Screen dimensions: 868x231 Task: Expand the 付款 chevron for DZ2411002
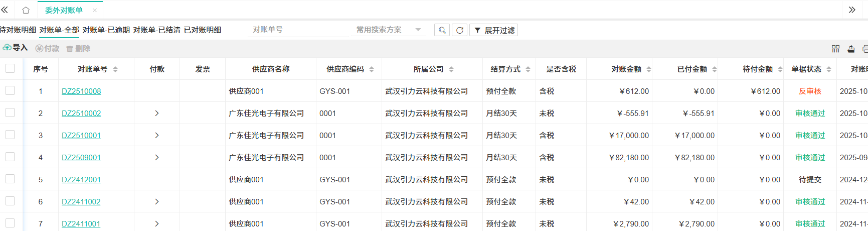(x=157, y=202)
